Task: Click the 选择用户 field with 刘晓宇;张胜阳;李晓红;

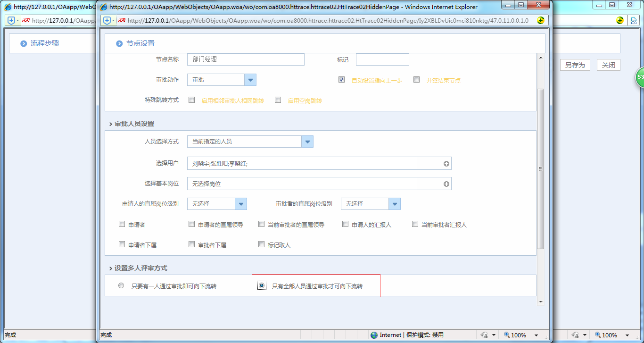Action: point(319,164)
